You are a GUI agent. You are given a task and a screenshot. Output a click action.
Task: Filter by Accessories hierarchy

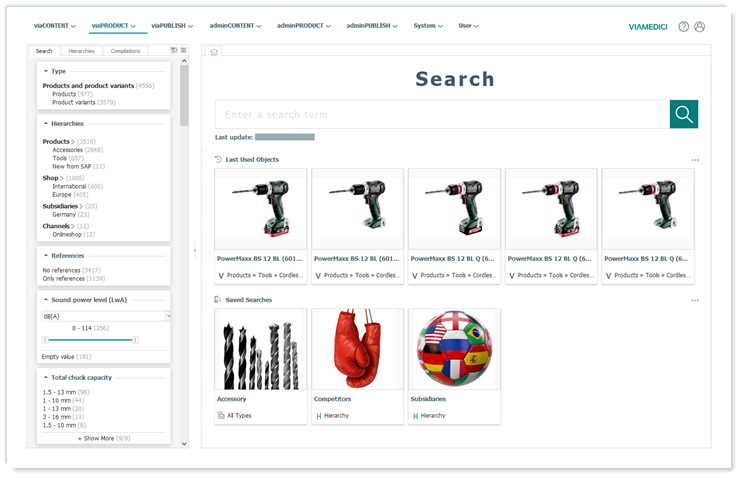68,150
